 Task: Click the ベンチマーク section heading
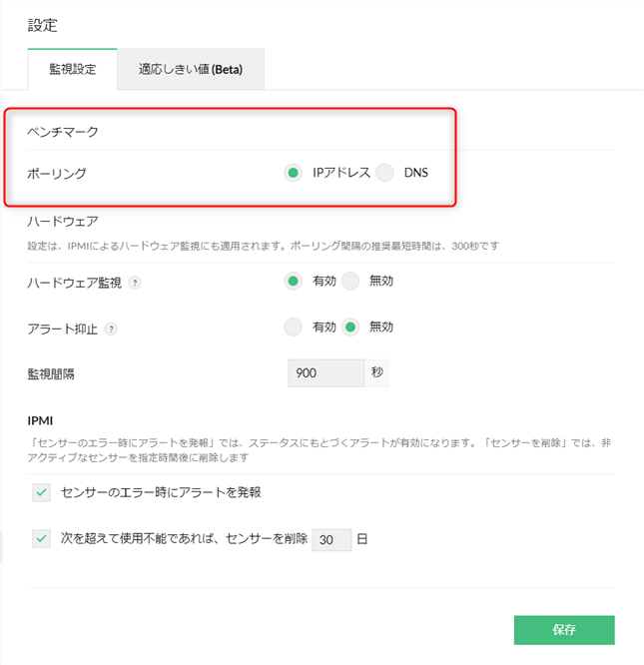(63, 132)
